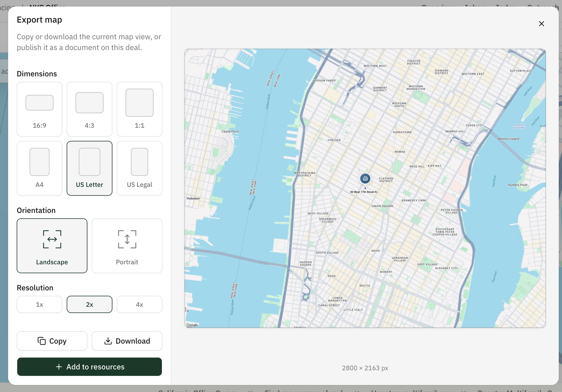Set resolution to 4x

139,304
